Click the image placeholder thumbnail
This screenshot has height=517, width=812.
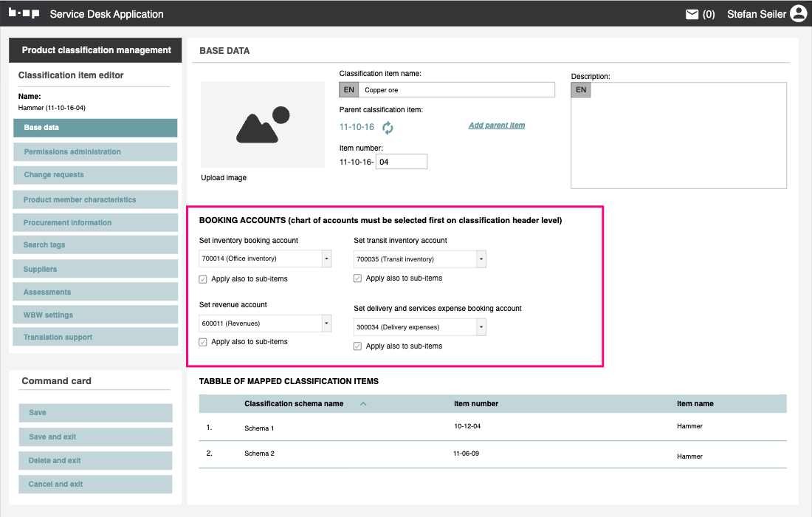(262, 125)
